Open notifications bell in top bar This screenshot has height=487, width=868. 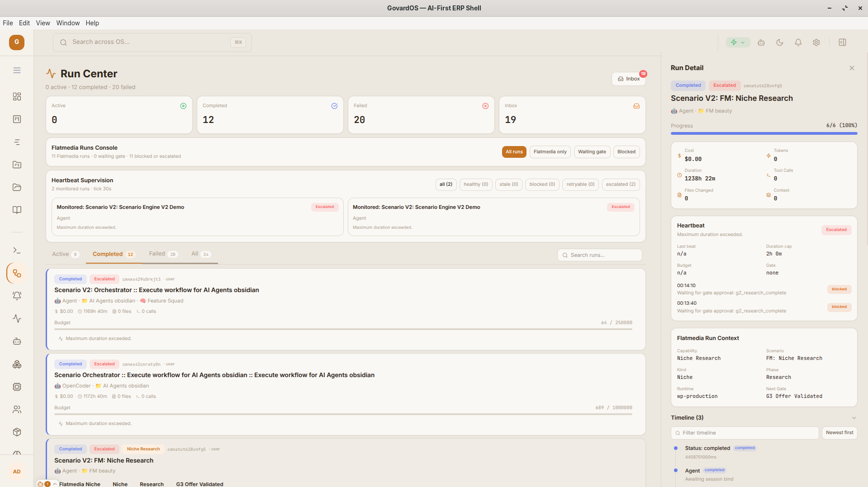coord(798,42)
